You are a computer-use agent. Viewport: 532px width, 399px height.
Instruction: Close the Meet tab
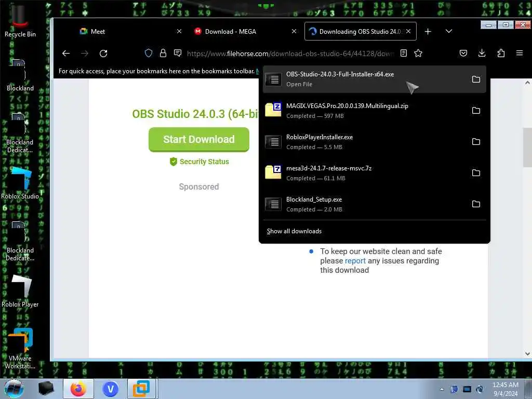pyautogui.click(x=179, y=31)
